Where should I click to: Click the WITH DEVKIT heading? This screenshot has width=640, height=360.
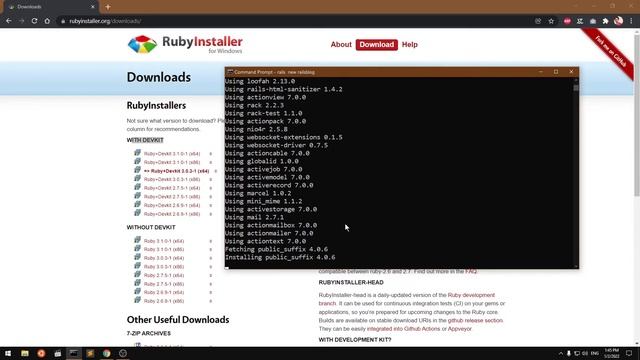[x=145, y=140]
